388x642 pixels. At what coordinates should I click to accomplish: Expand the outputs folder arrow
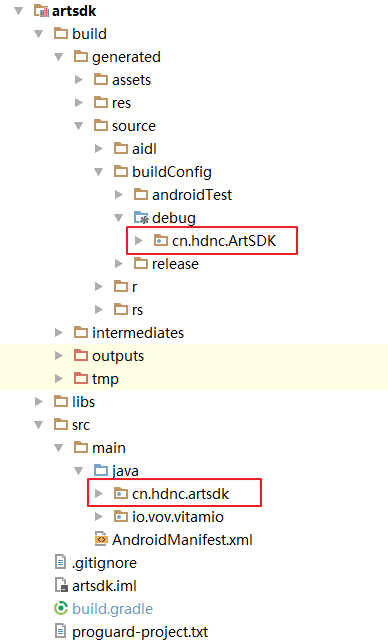click(59, 355)
